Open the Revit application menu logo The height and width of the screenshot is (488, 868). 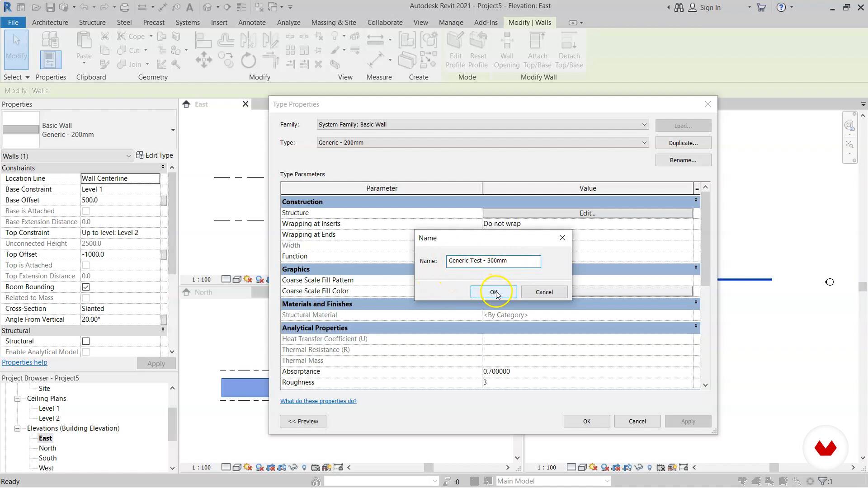(x=8, y=7)
